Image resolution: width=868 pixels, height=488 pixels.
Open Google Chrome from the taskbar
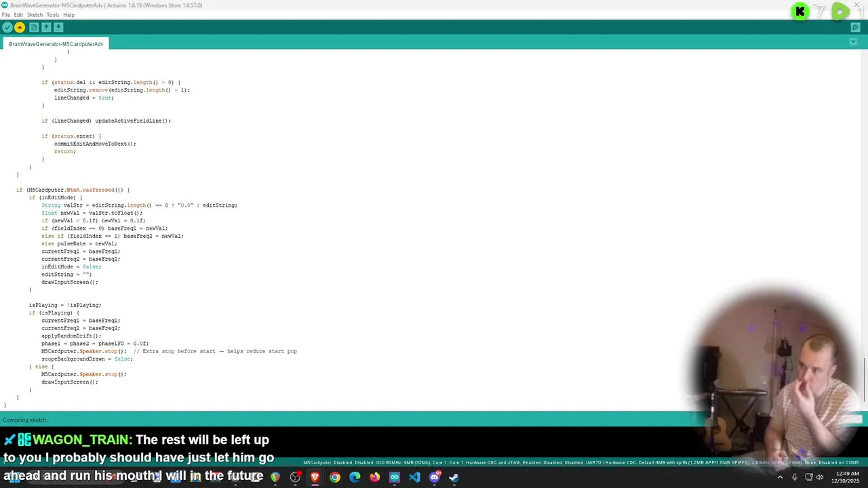(x=335, y=477)
